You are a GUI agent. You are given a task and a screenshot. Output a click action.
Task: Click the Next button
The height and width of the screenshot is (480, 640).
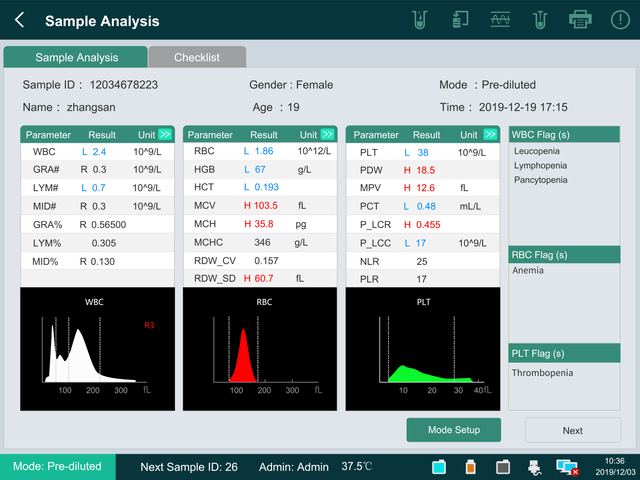point(572,430)
